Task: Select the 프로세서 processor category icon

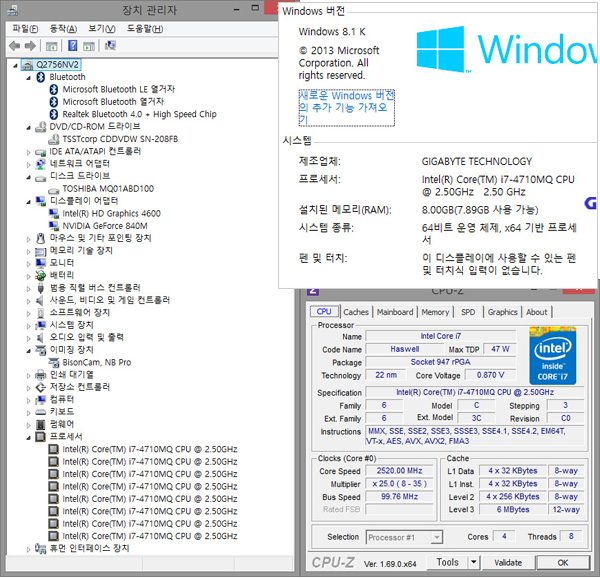Action: [x=41, y=437]
